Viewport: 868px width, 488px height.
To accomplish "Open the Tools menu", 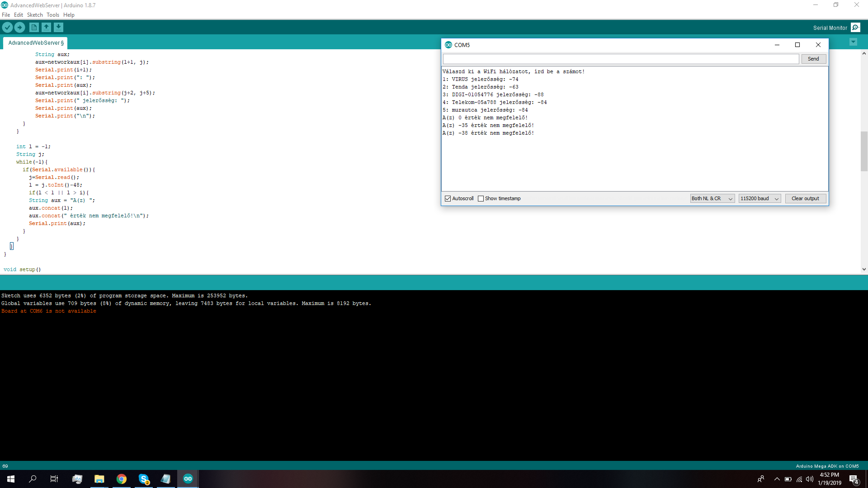I will (52, 15).
